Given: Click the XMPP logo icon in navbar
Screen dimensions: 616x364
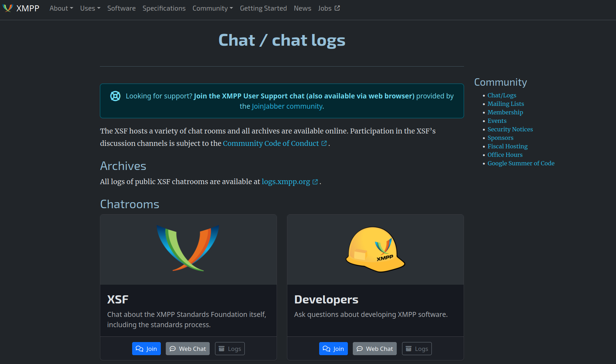Looking at the screenshot, I should pyautogui.click(x=8, y=8).
